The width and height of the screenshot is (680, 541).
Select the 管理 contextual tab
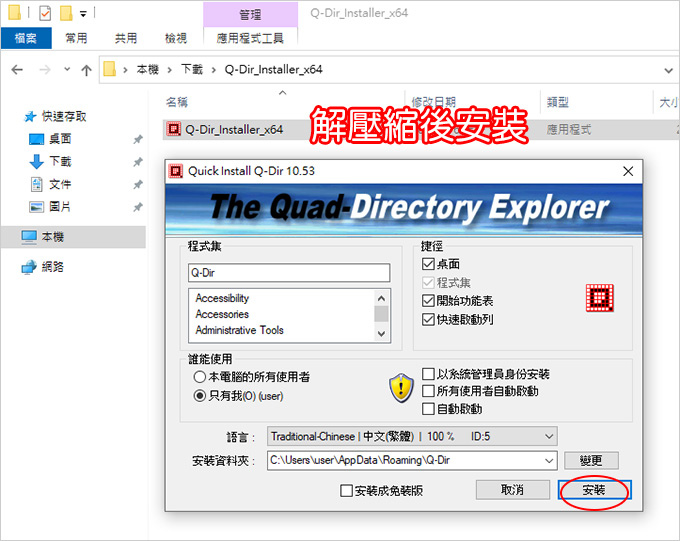click(250, 15)
